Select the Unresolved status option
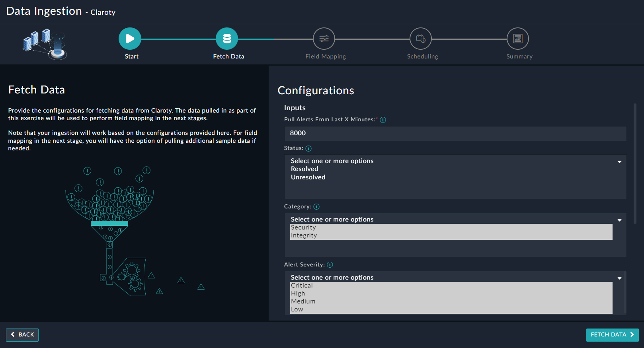 308,177
